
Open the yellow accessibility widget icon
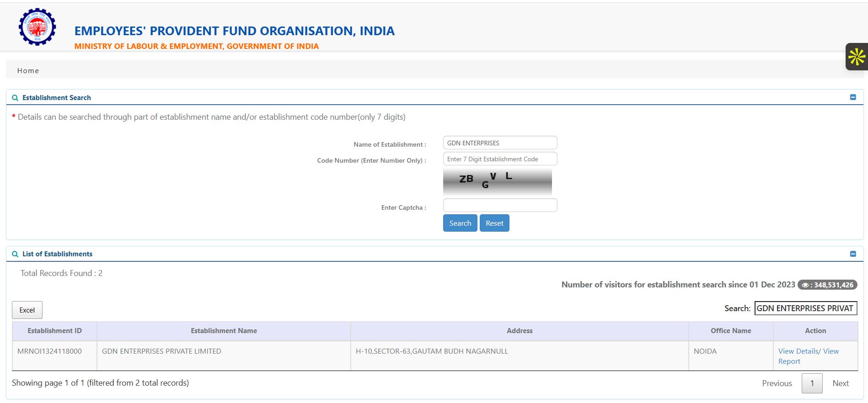click(856, 57)
